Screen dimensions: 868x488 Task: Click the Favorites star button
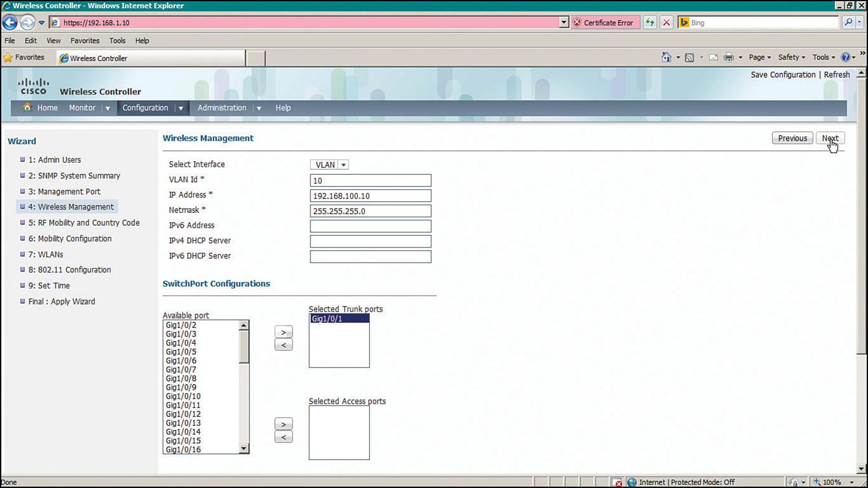(24, 57)
